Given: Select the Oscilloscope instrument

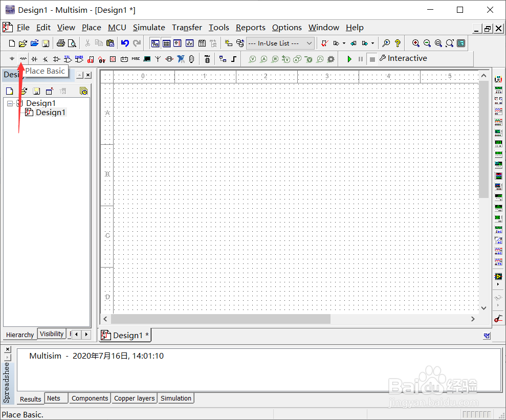Looking at the screenshot, I should click(498, 112).
